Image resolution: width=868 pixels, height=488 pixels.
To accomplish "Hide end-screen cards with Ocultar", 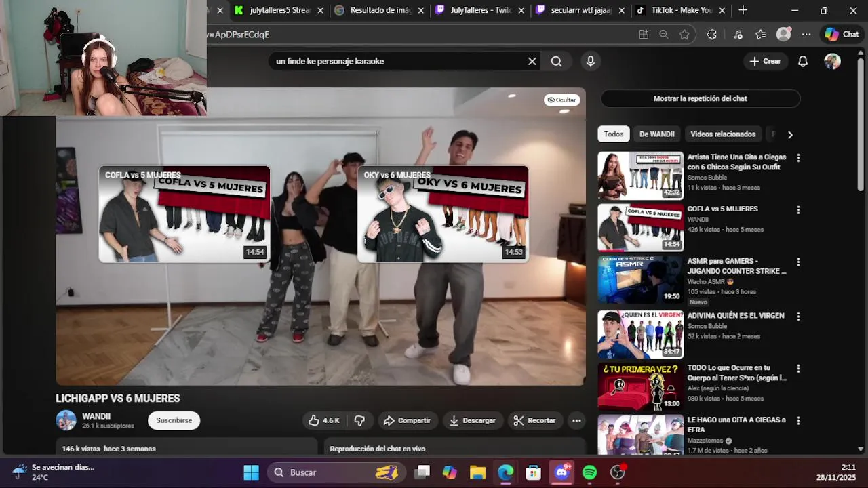I will pos(561,100).
